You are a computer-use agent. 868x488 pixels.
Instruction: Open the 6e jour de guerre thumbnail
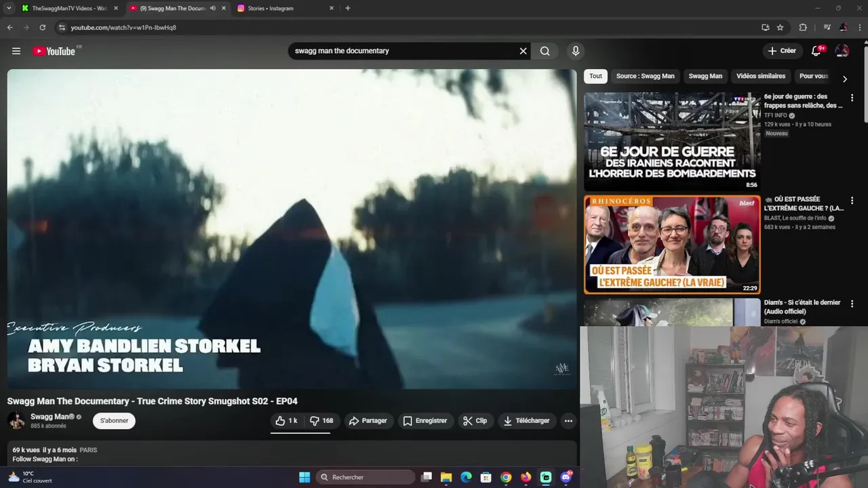pos(672,141)
